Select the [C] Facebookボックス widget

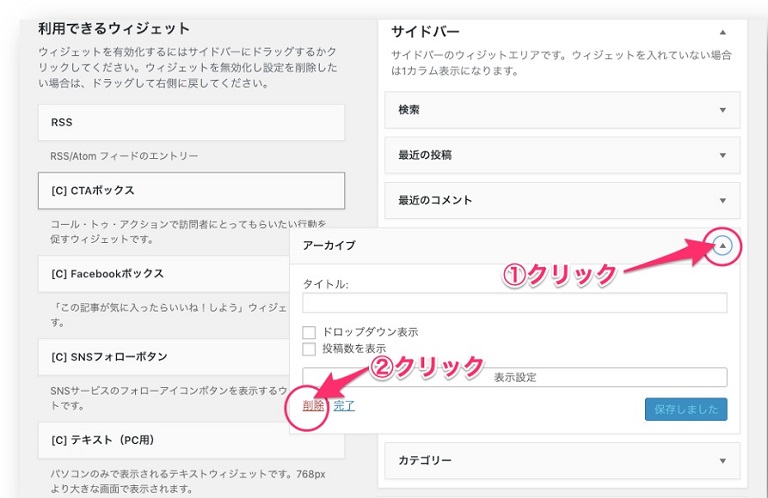[x=164, y=274]
